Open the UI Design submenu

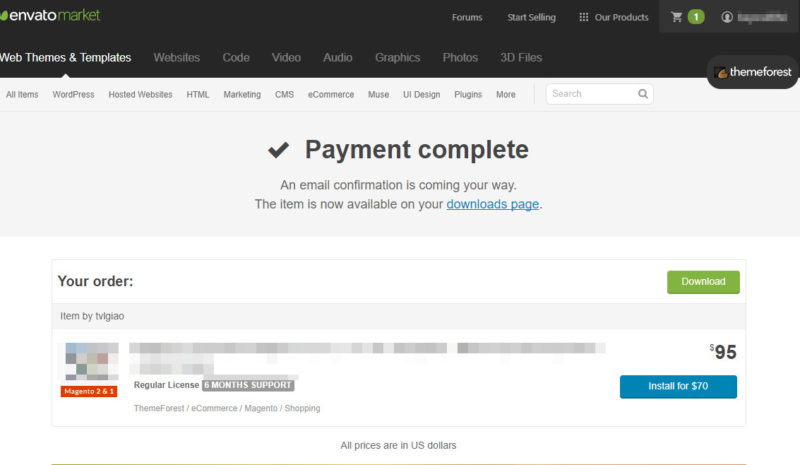421,94
